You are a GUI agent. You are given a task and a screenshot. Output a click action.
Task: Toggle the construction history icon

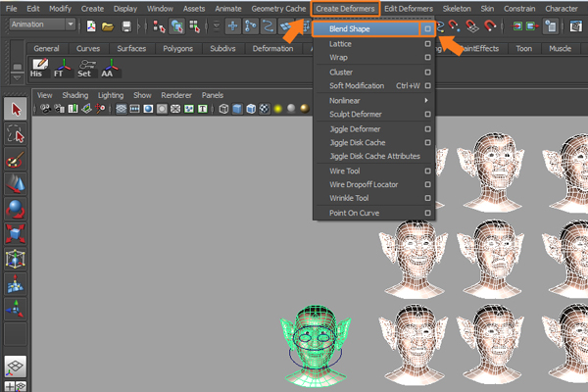[551, 26]
